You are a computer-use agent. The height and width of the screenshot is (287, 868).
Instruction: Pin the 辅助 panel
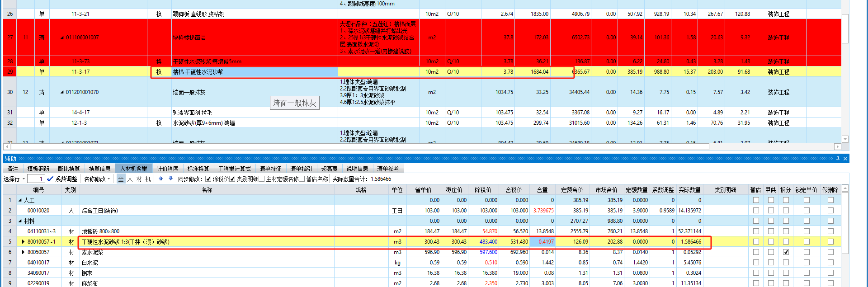(x=838, y=159)
